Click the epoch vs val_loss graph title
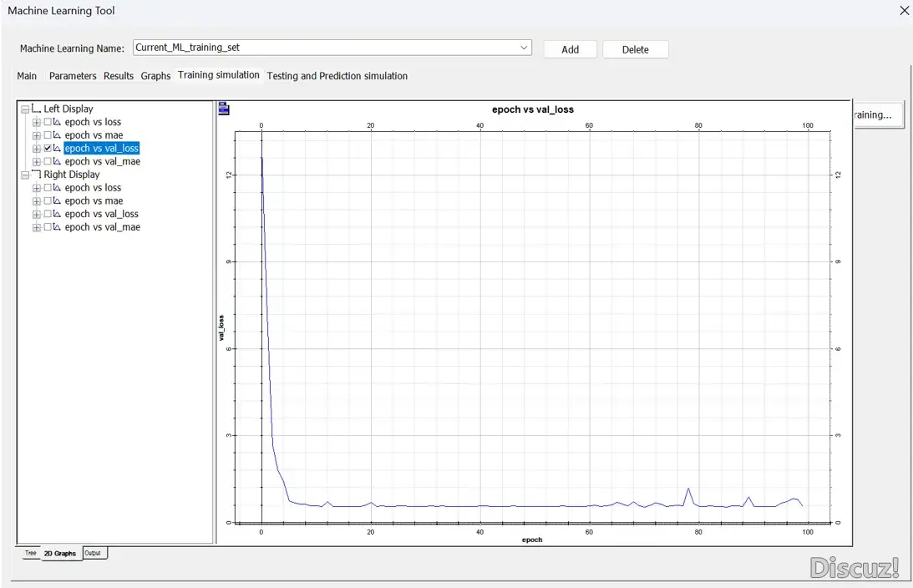This screenshot has height=588, width=913. click(533, 109)
